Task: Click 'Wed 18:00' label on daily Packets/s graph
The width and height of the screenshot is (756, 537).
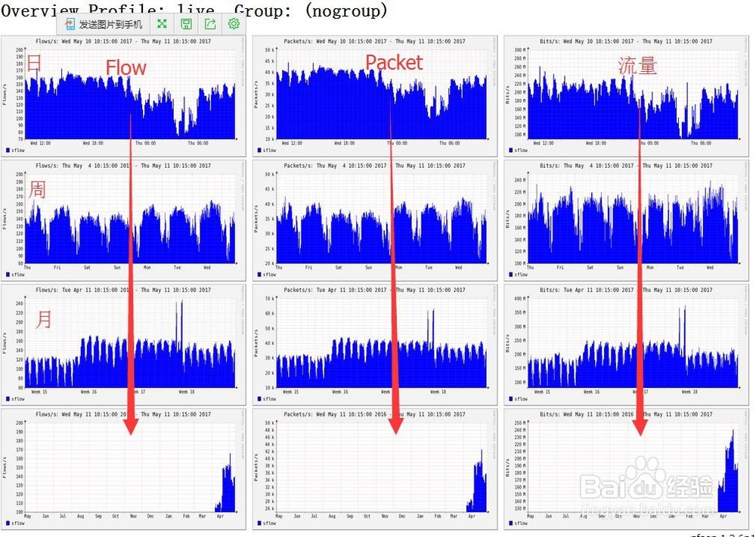Action: coord(344,143)
